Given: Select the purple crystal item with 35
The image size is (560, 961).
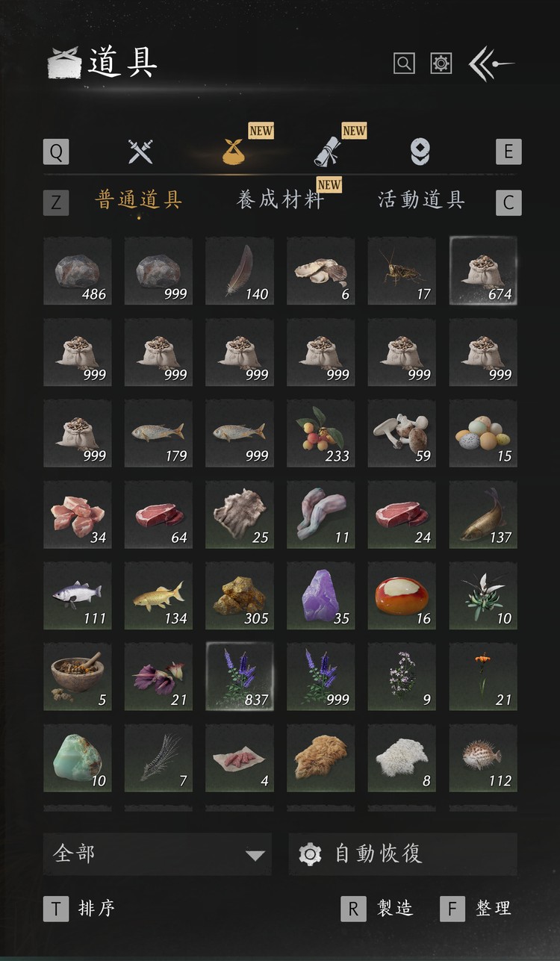Looking at the screenshot, I should click(x=321, y=595).
